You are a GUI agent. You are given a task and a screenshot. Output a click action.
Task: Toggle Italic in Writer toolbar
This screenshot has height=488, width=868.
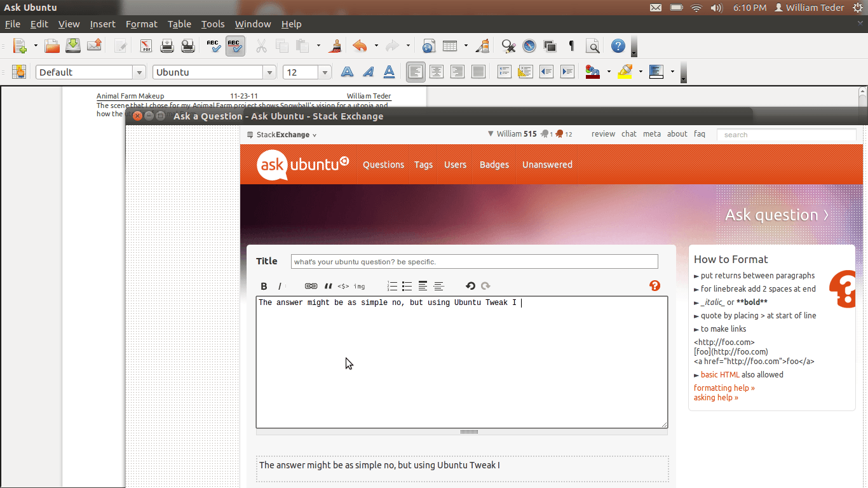coord(368,72)
